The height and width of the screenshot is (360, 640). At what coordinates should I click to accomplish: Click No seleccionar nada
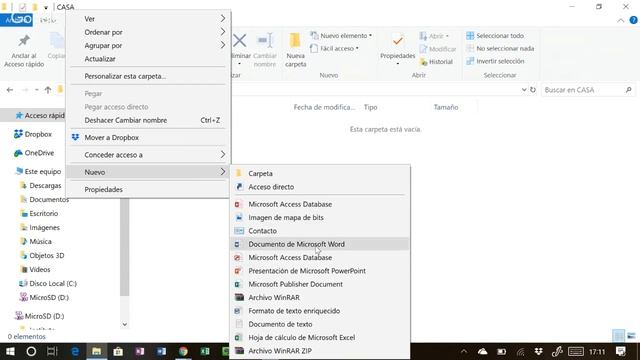click(500, 48)
